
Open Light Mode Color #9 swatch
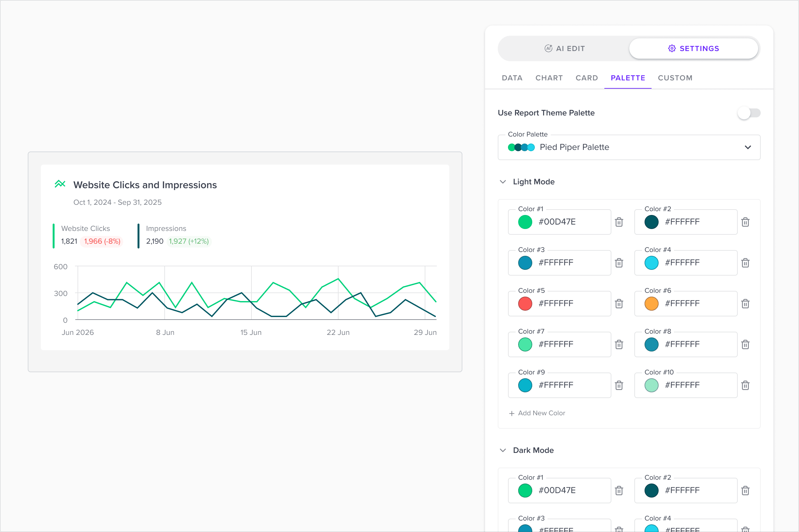pyautogui.click(x=525, y=385)
